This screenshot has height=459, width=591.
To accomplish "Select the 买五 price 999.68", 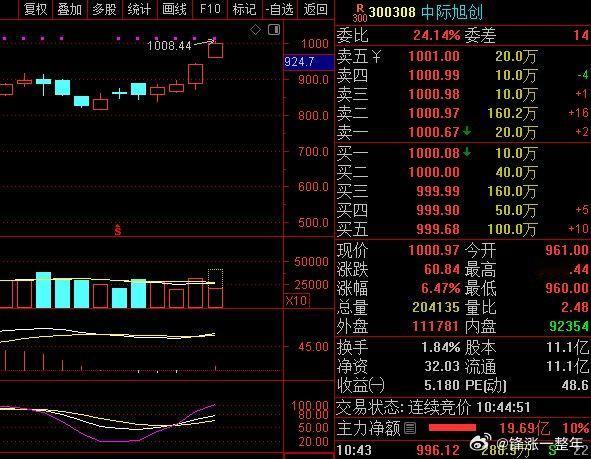I will pos(438,229).
